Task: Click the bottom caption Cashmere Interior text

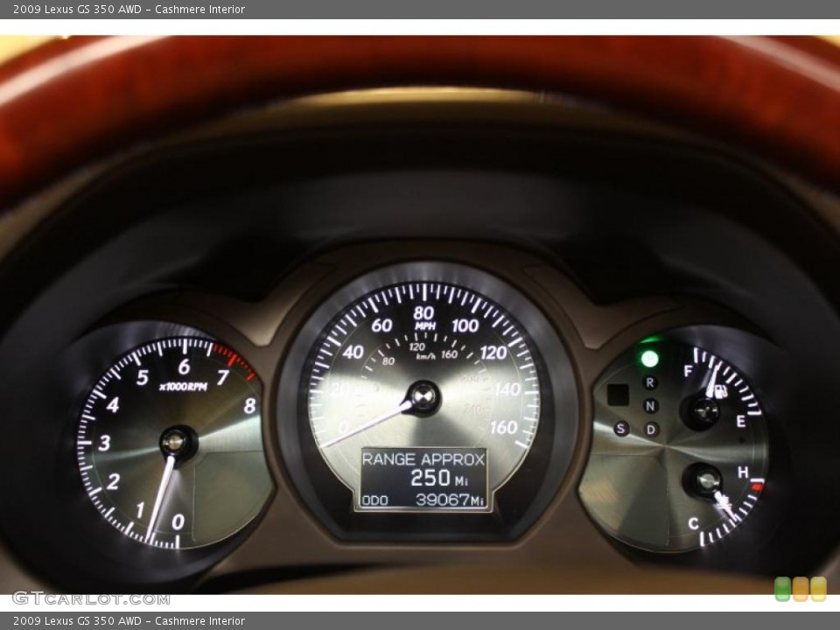Action: tap(199, 621)
